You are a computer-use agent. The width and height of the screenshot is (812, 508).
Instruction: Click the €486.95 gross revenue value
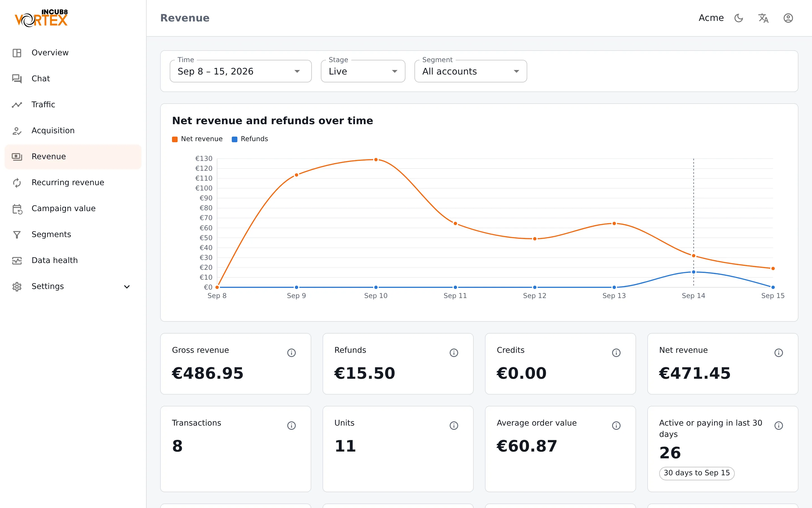pyautogui.click(x=207, y=373)
